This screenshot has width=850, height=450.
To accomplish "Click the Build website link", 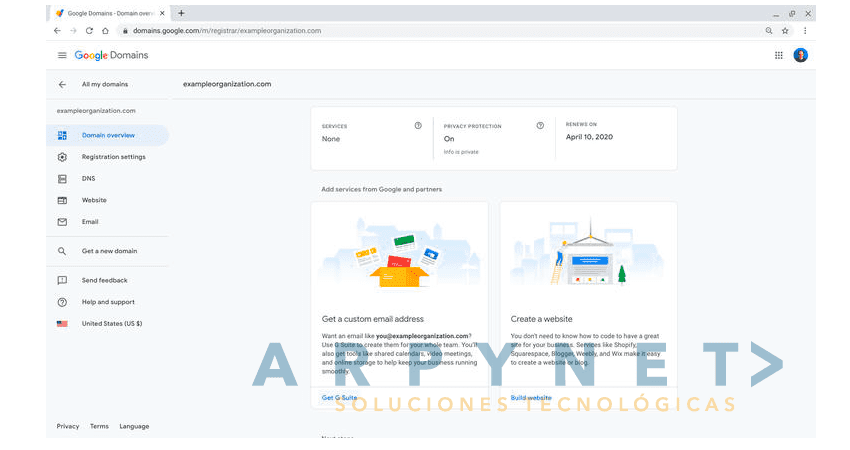I will coord(531,398).
